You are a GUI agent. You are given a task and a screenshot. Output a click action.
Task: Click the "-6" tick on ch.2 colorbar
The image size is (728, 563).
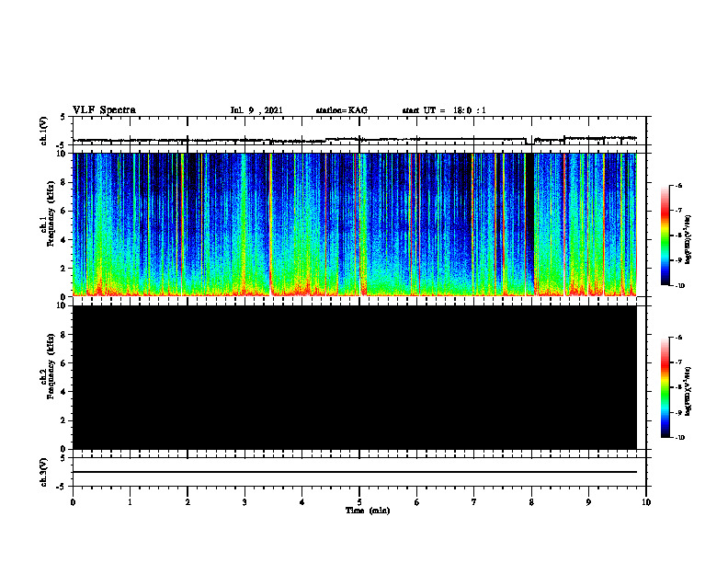pyautogui.click(x=678, y=338)
